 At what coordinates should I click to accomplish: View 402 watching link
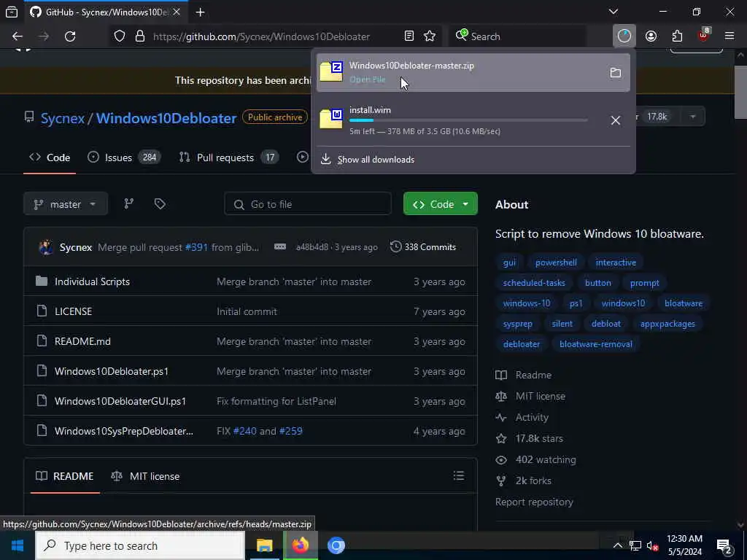pyautogui.click(x=536, y=460)
